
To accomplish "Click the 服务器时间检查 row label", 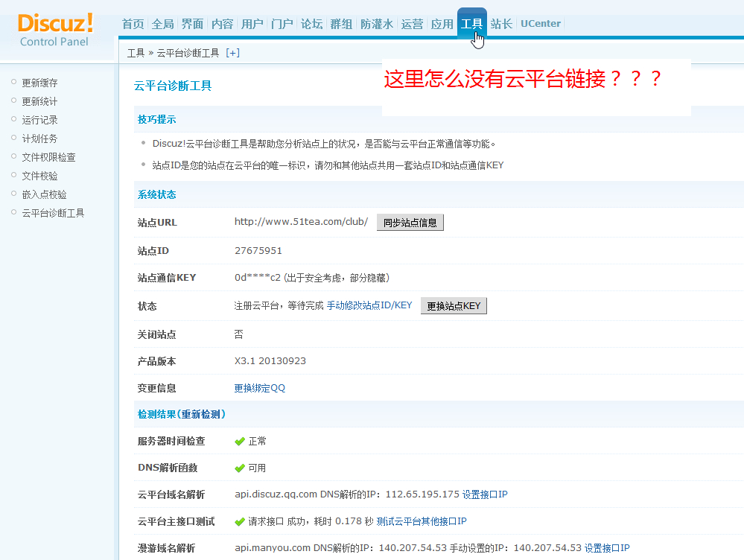I will [x=171, y=442].
